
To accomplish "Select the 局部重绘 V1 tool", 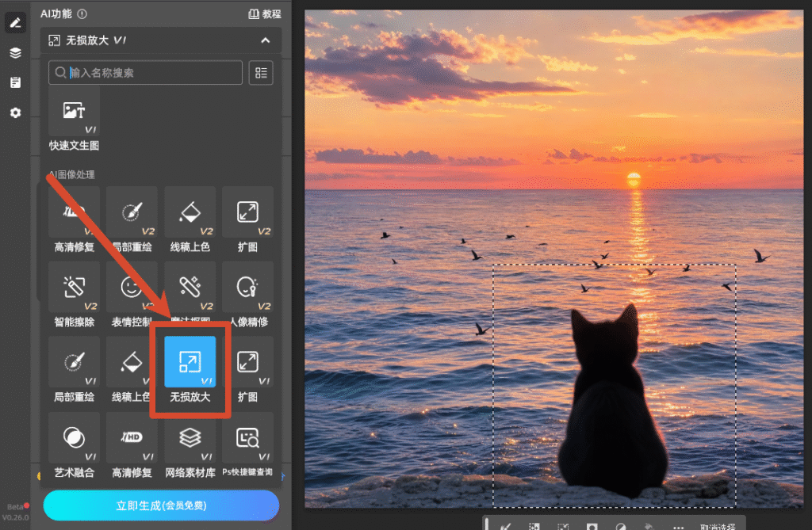I will [x=74, y=370].
